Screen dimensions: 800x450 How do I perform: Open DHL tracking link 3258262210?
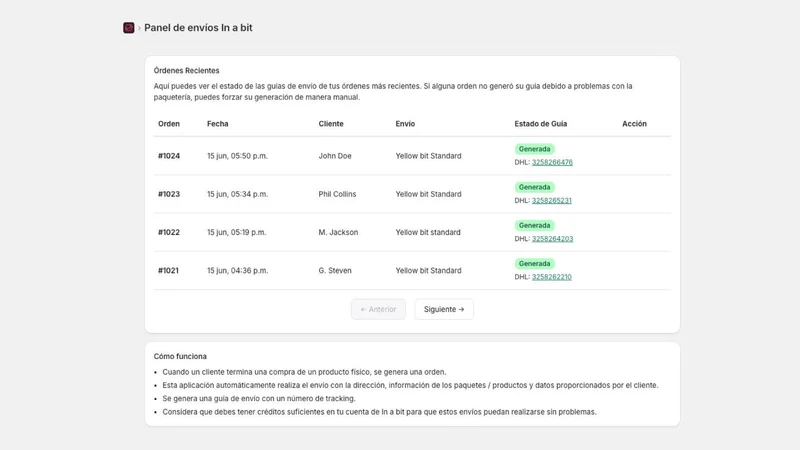pyautogui.click(x=552, y=277)
